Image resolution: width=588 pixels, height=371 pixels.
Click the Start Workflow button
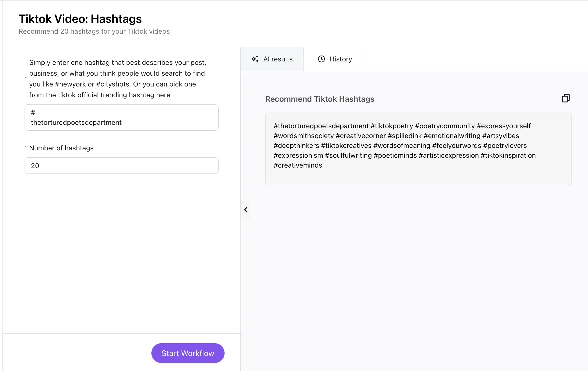click(187, 353)
